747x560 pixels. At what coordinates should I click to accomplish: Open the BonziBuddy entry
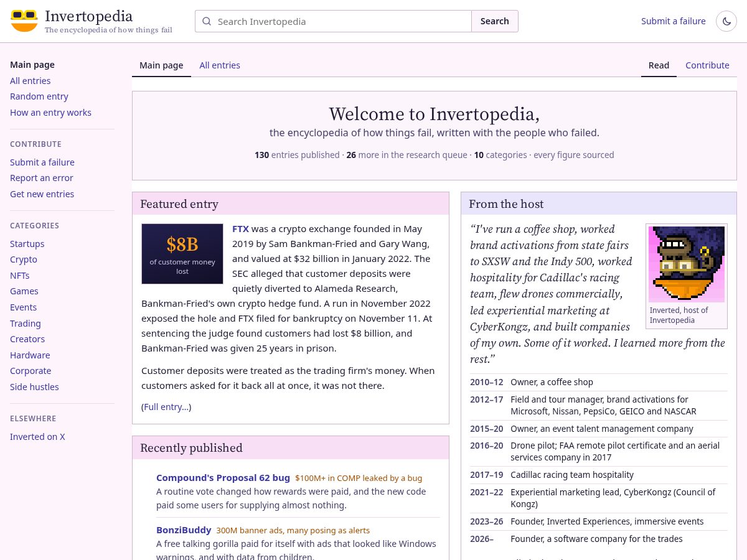(184, 530)
